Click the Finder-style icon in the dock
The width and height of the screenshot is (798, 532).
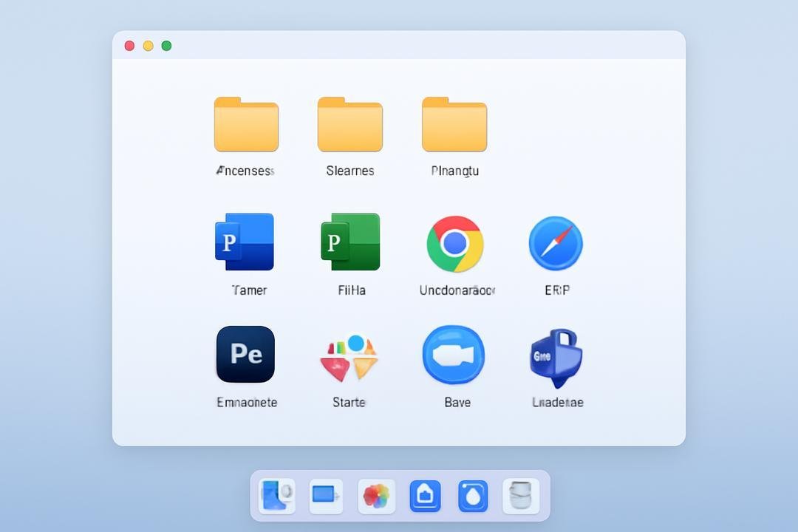coord(277,495)
